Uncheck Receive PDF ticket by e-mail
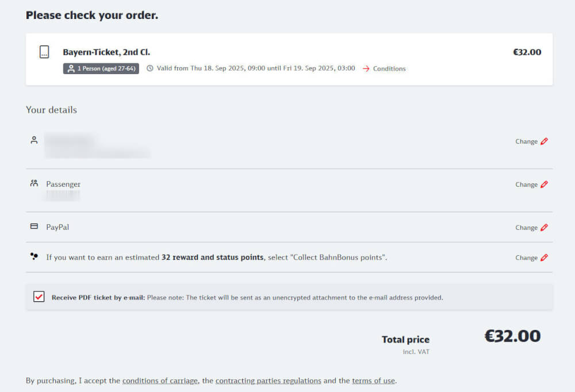Viewport: 575px width, 392px height. [x=39, y=297]
